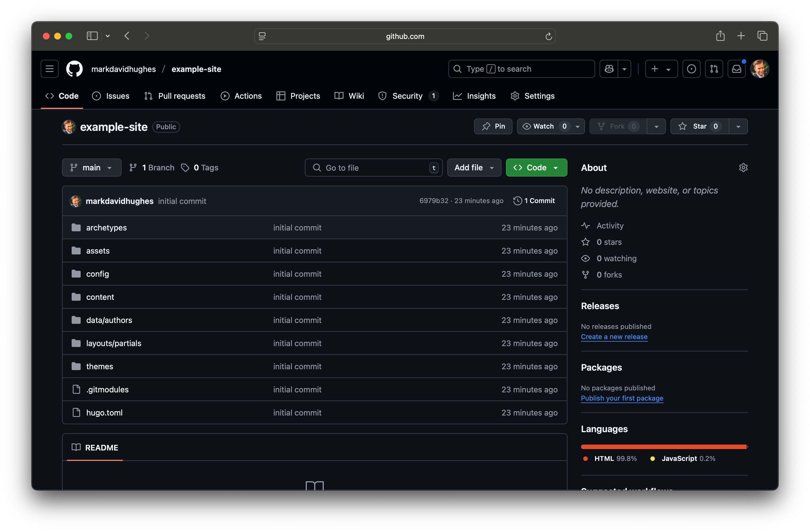Click the JavaScript 0.2% language legend dot
Screen dimensions: 810x532
(x=652, y=458)
